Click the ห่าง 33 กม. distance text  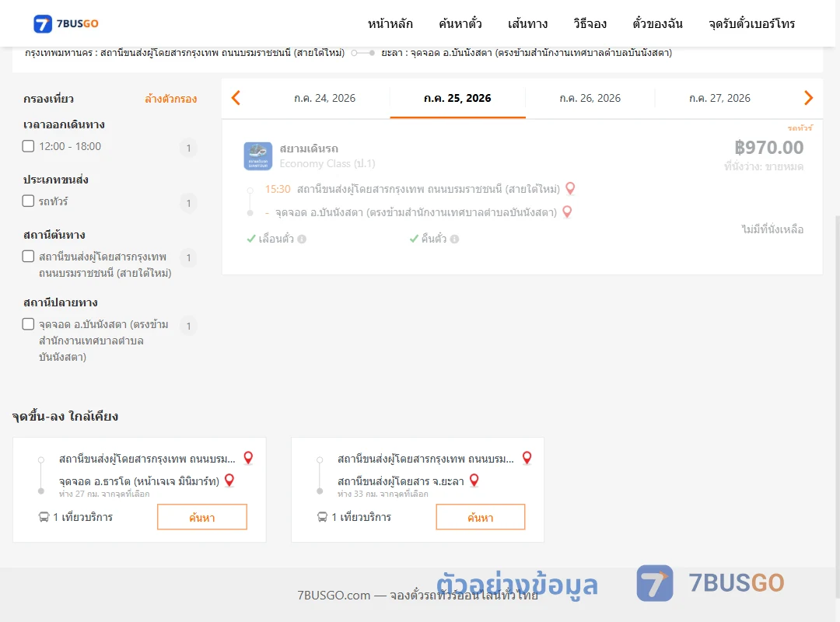383,494
